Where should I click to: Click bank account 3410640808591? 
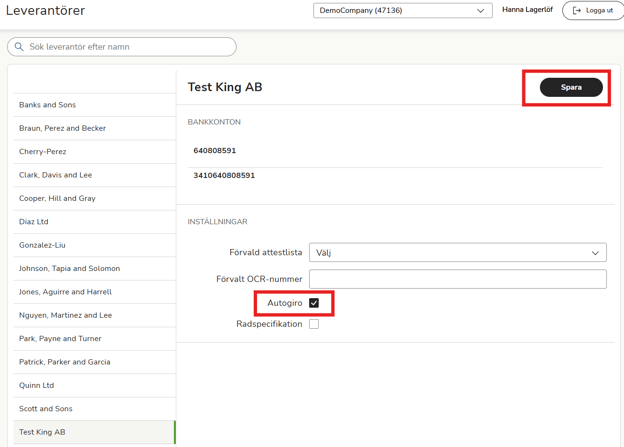click(x=224, y=176)
